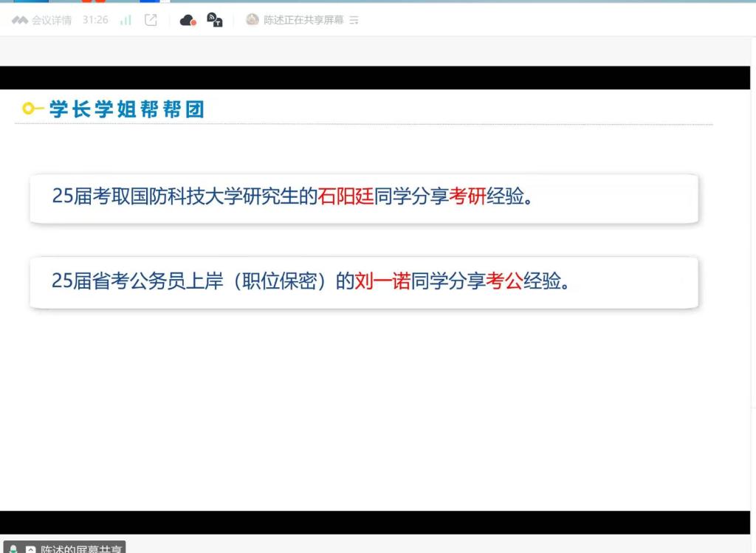Click the red word 考研
The width and height of the screenshot is (756, 553).
click(467, 196)
